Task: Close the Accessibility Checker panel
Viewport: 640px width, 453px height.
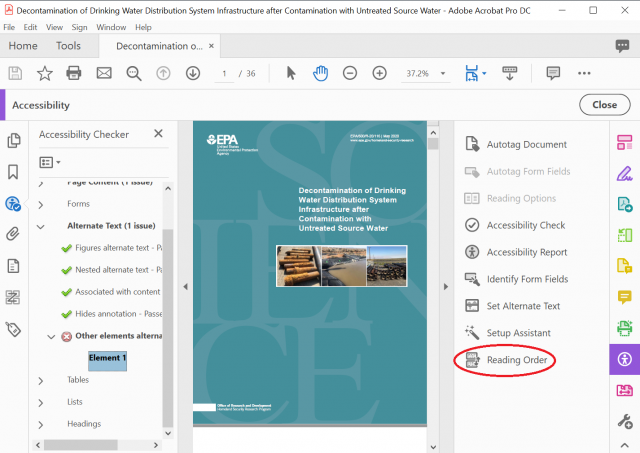Action: pyautogui.click(x=158, y=134)
